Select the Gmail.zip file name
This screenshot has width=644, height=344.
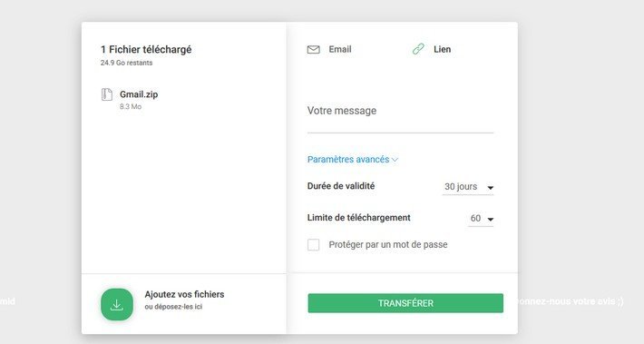(x=139, y=94)
